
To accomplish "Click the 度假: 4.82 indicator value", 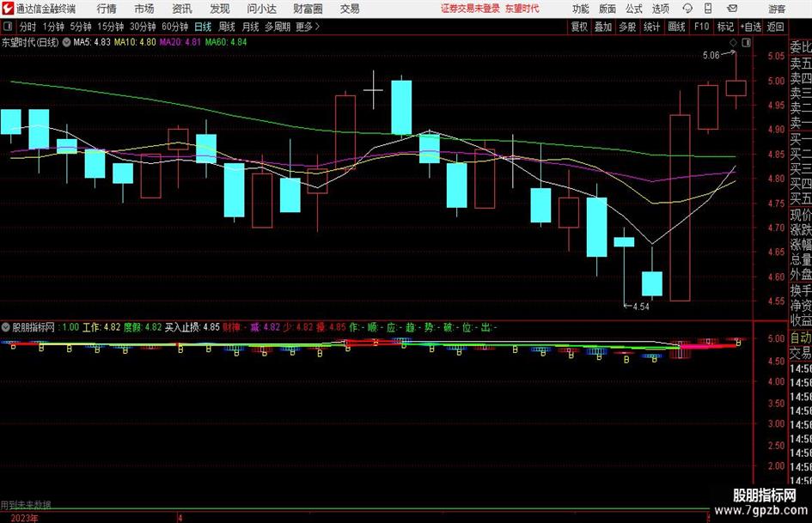I will (143, 327).
